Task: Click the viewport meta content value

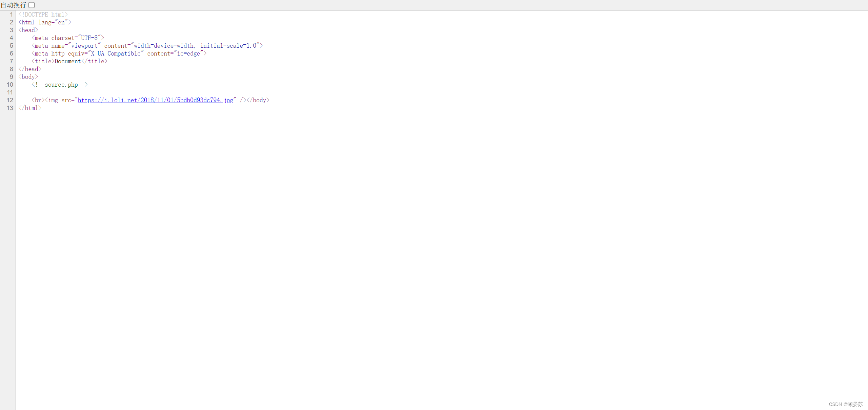Action: coord(195,46)
